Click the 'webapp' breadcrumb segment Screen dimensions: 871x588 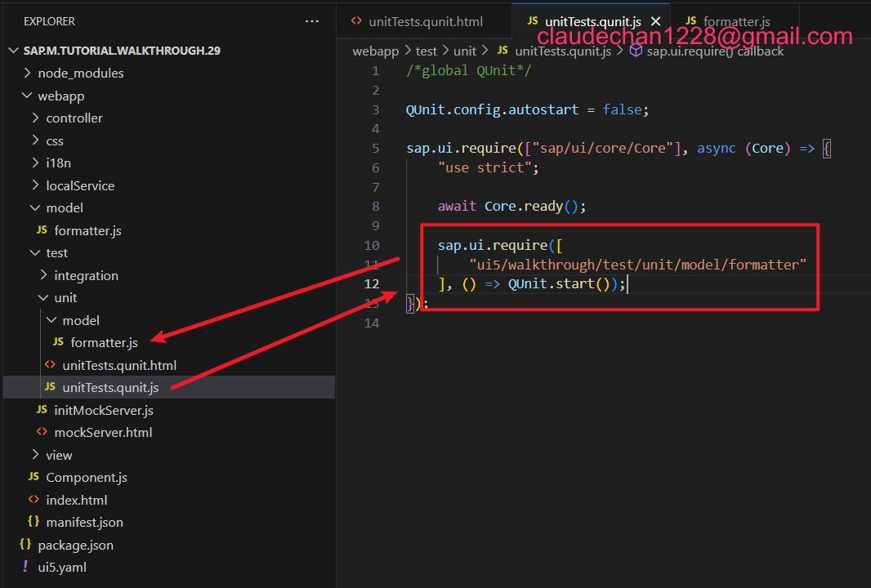pyautogui.click(x=375, y=51)
